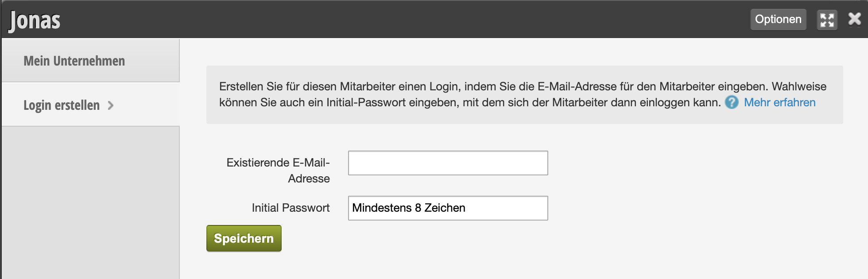Click the blue question mark help icon

point(732,102)
